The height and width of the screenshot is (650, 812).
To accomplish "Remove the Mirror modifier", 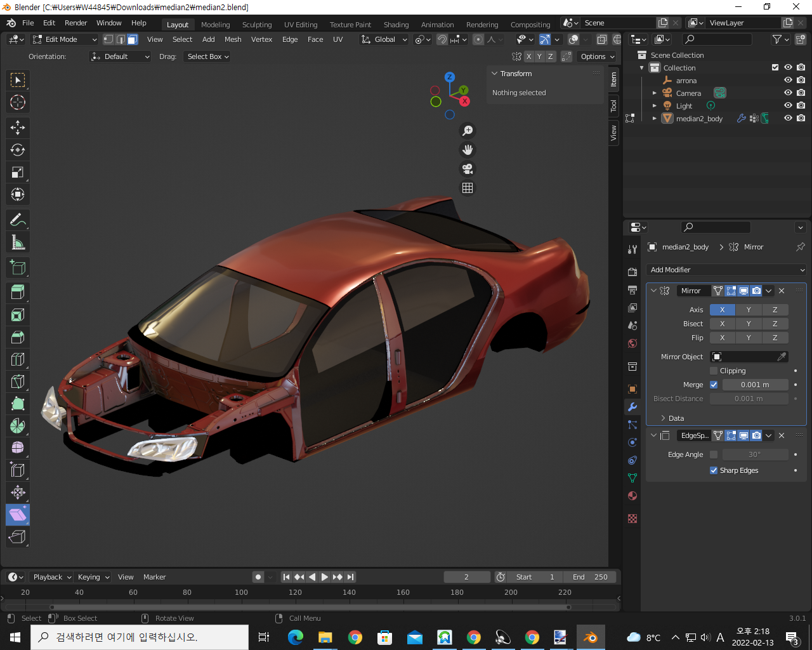I will pyautogui.click(x=782, y=291).
